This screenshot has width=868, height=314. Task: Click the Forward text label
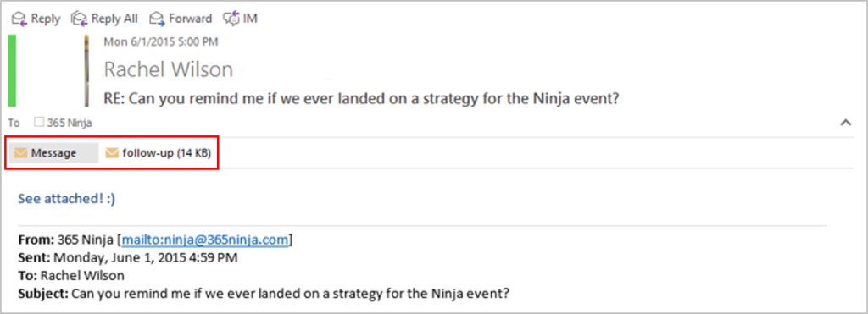[191, 19]
